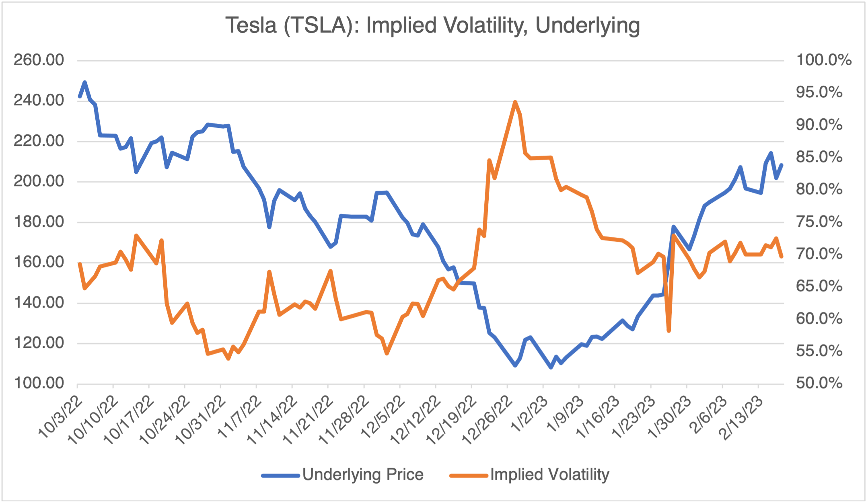Click the 50.0% right axis label
Image resolution: width=868 pixels, height=503 pixels.
[819, 383]
